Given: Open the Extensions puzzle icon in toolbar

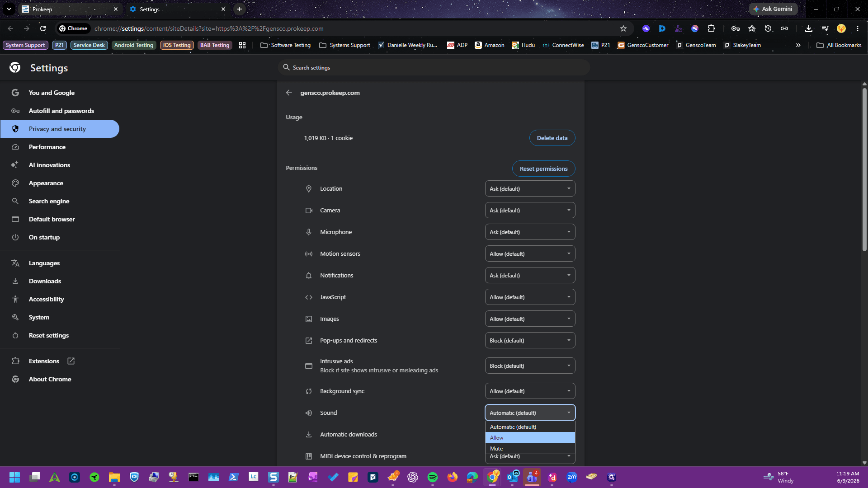Looking at the screenshot, I should [x=711, y=28].
